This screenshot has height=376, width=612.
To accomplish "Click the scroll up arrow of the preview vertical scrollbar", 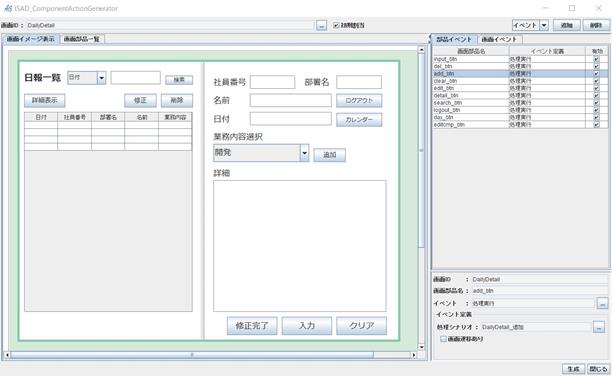I will tap(421, 50).
